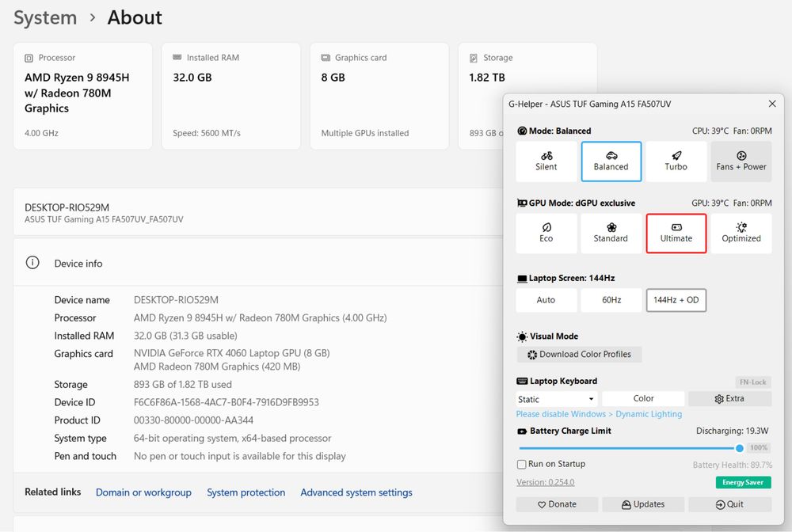792x532 pixels.
Task: Click the Installed RAM icon in Settings
Action: click(x=177, y=58)
